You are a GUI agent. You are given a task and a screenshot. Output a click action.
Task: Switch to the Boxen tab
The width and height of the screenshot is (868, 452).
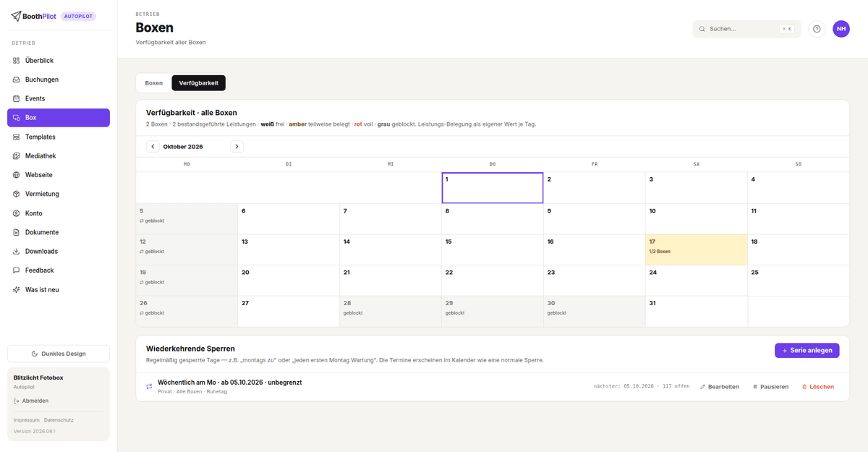coord(154,83)
